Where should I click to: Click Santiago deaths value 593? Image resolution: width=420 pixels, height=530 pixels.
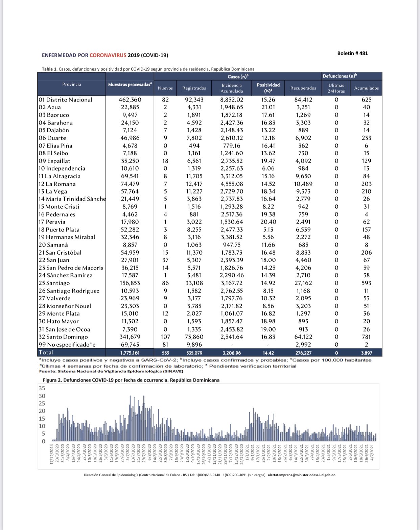[367, 283]
